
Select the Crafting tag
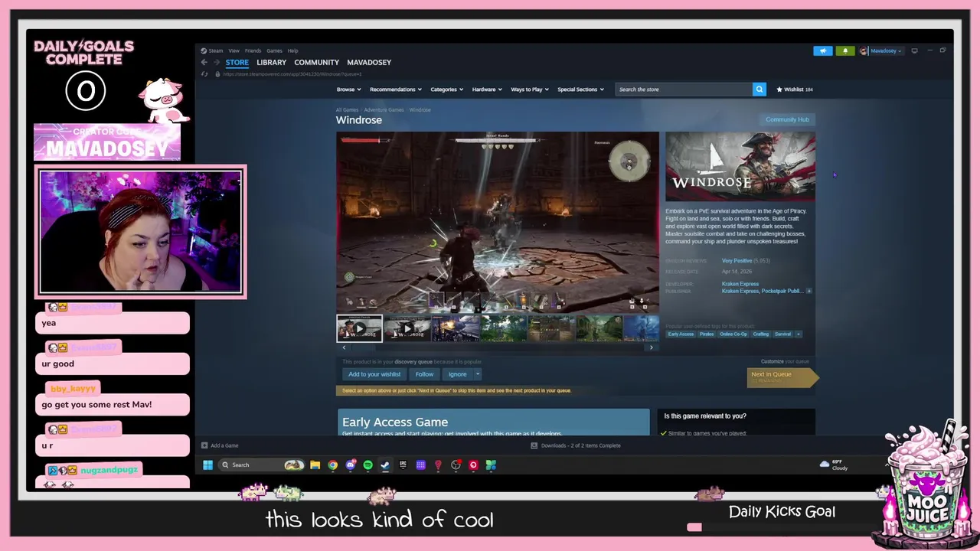pos(760,334)
